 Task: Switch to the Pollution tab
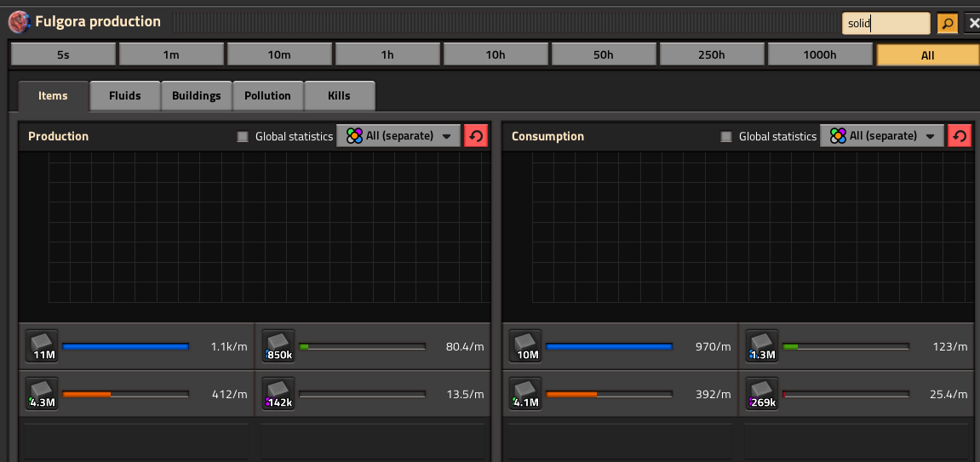click(x=267, y=96)
